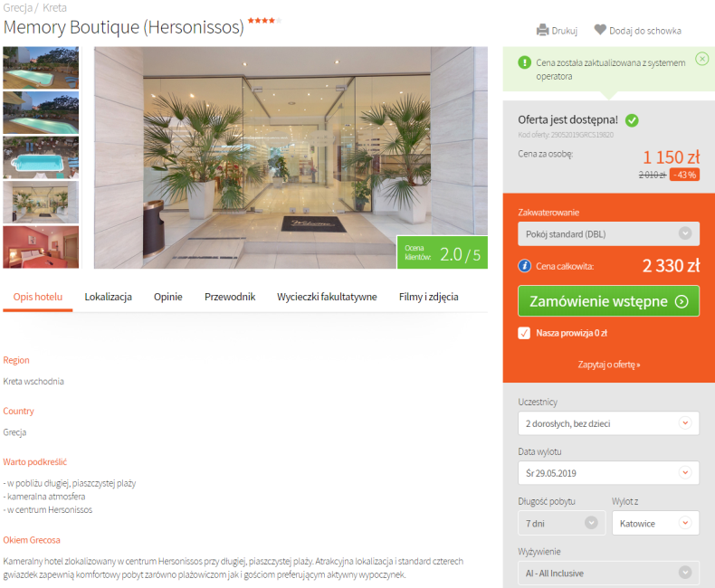Open the Pokój standard (DBL) dropdown
715x588 pixels.
608,233
